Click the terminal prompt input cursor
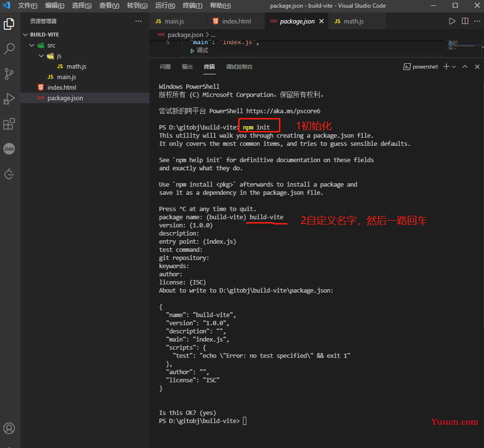This screenshot has height=448, width=484. pos(244,421)
